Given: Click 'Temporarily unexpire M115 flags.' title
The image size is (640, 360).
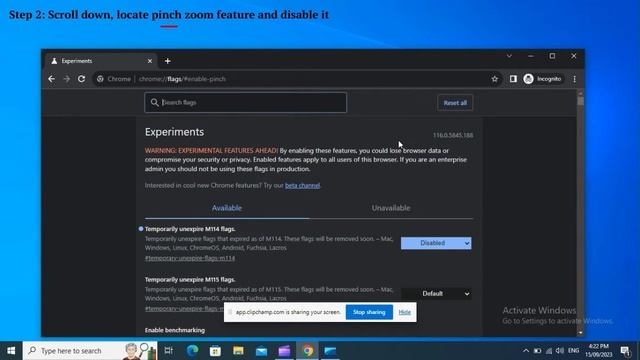Looking at the screenshot, I should tap(190, 280).
